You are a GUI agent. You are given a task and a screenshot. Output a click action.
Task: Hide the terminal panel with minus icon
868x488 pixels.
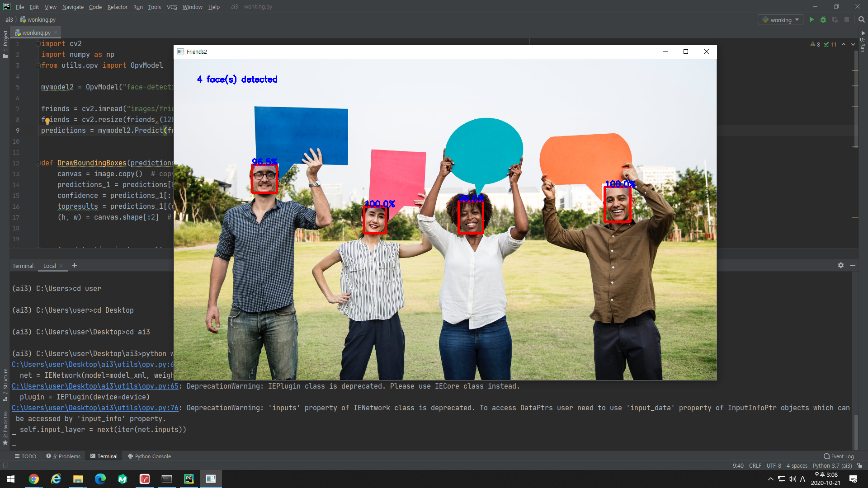853,266
